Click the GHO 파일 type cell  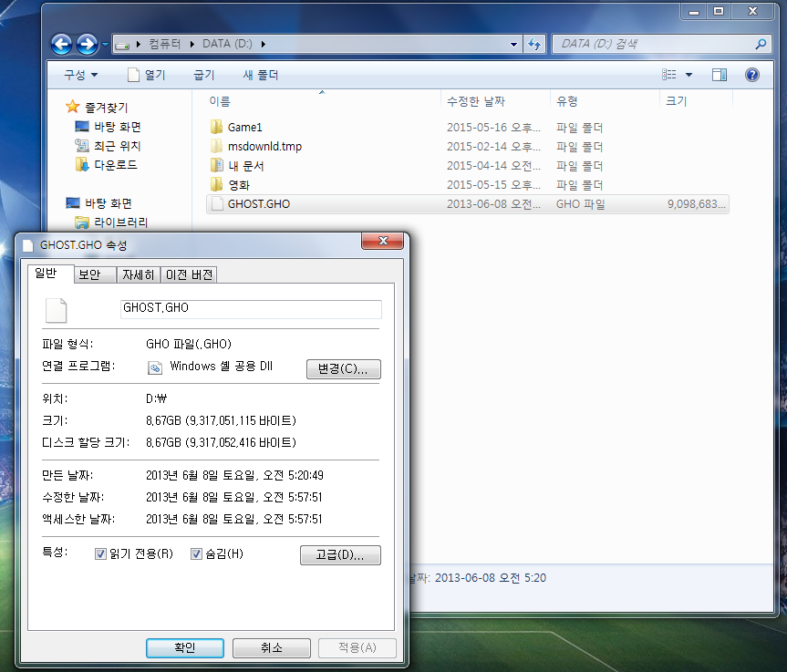pos(580,203)
